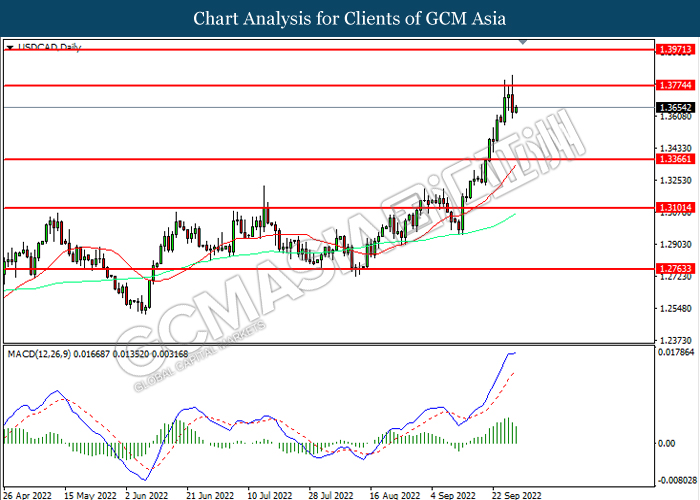Click the 21 Jun 2022 date label
This screenshot has height=500, width=700.
tap(210, 495)
